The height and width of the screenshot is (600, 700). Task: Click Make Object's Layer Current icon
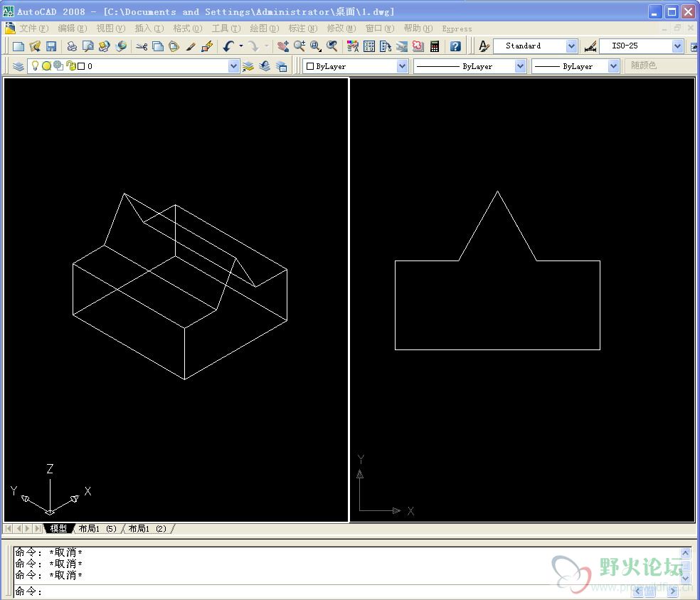248,66
